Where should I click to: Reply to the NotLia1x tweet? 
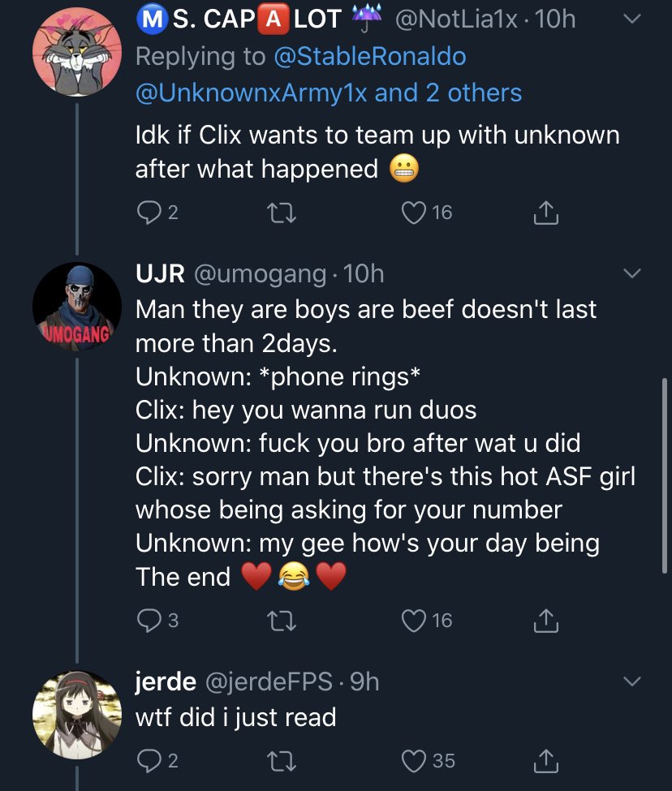coord(148,213)
